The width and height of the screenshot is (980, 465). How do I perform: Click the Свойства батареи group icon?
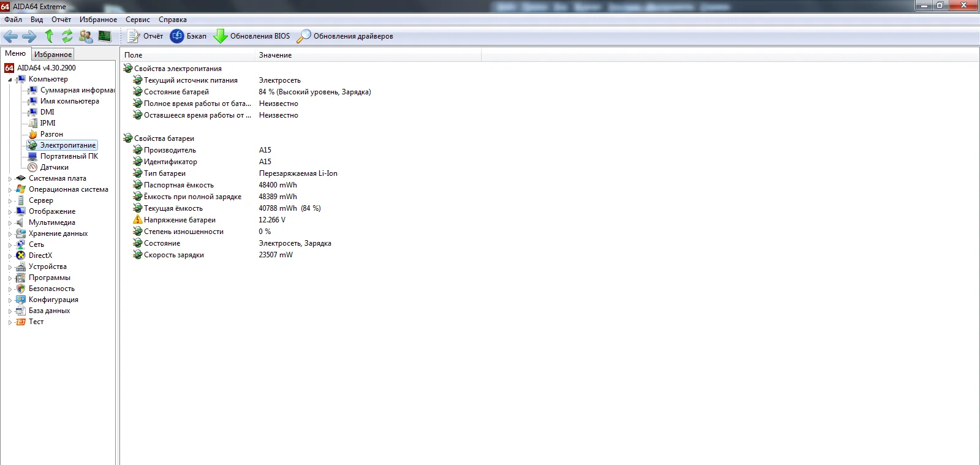[x=128, y=138]
